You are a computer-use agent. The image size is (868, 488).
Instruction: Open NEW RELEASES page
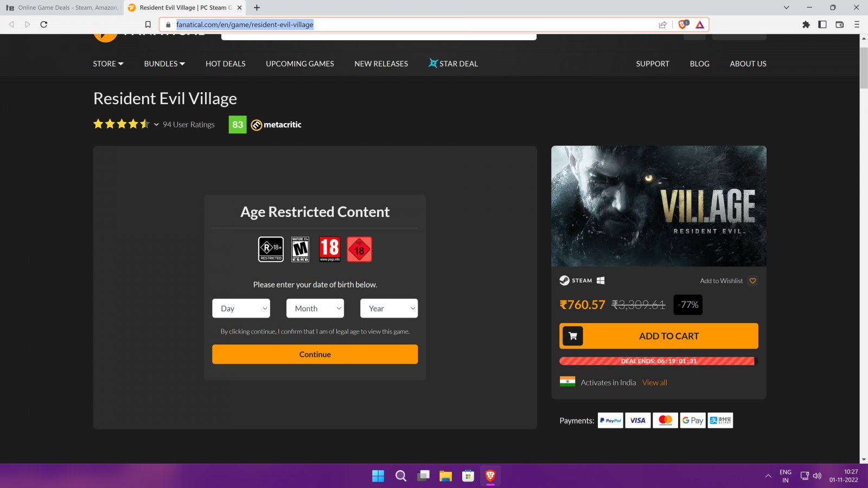click(381, 63)
